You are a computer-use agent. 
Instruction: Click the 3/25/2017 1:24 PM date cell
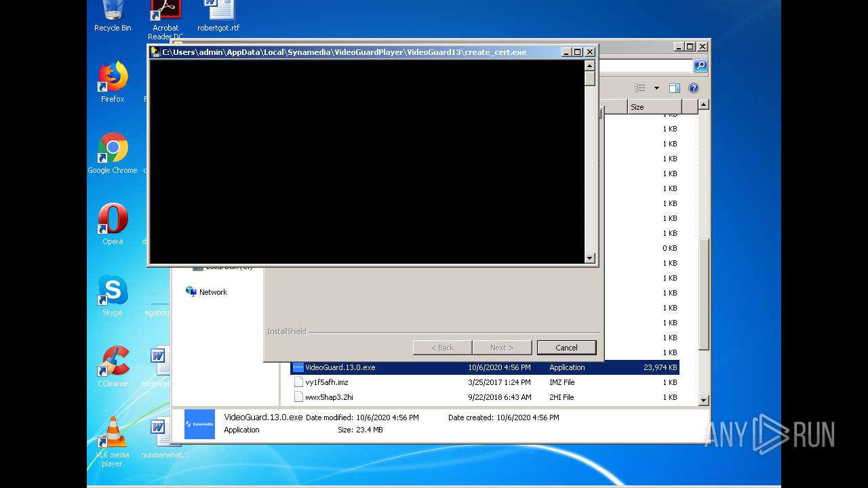click(499, 382)
